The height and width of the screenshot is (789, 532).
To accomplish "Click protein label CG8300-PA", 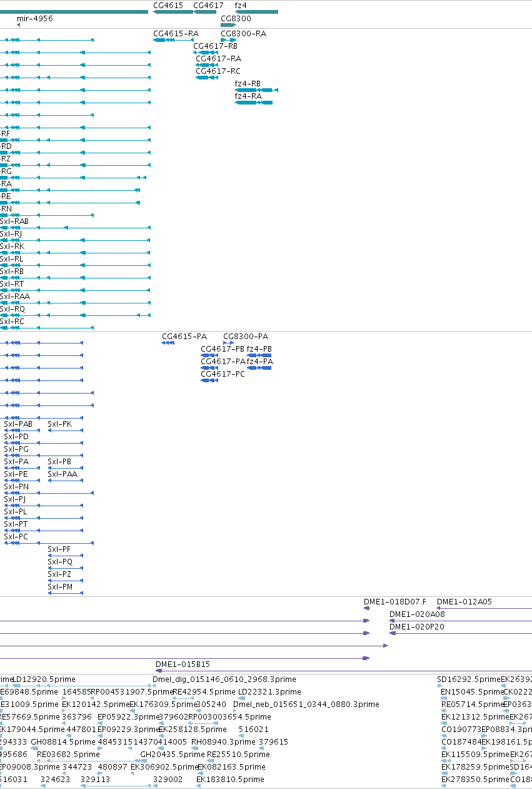I will click(x=245, y=336).
